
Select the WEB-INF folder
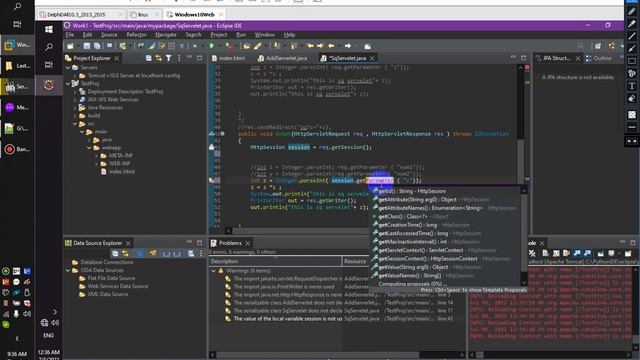[x=120, y=164]
